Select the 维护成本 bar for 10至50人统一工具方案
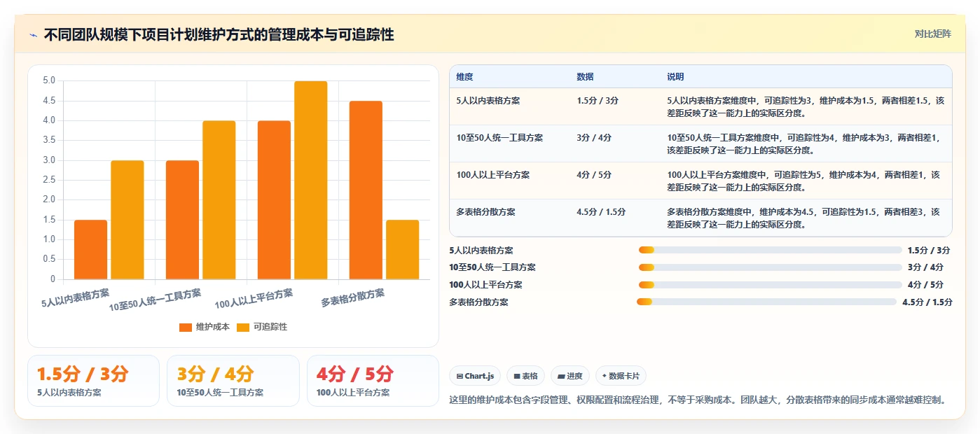 [182, 220]
